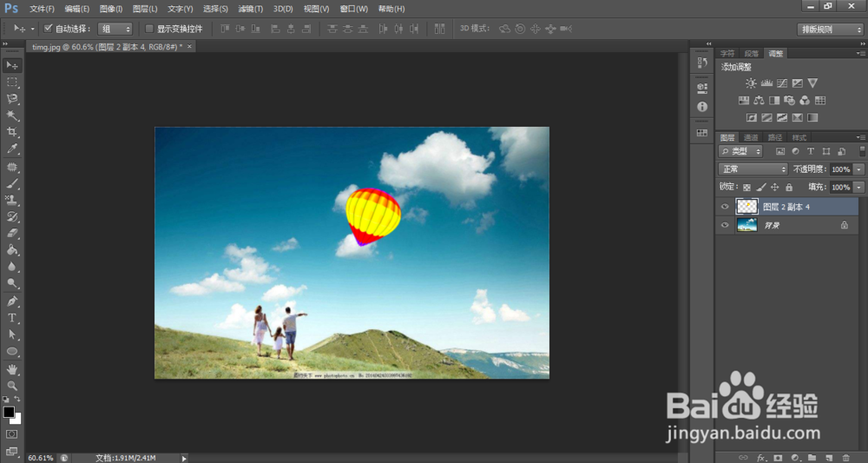The image size is (868, 463).
Task: Select the Zoom tool
Action: [11, 386]
